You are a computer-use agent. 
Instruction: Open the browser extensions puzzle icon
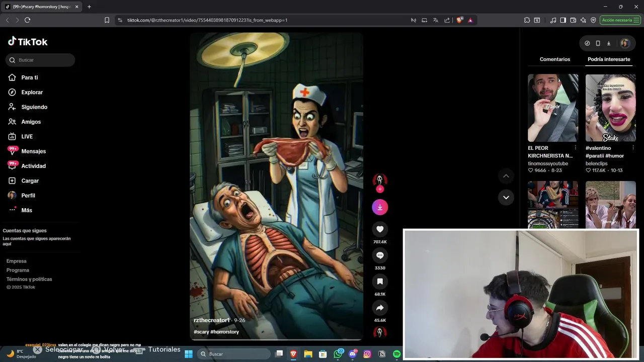(x=527, y=20)
